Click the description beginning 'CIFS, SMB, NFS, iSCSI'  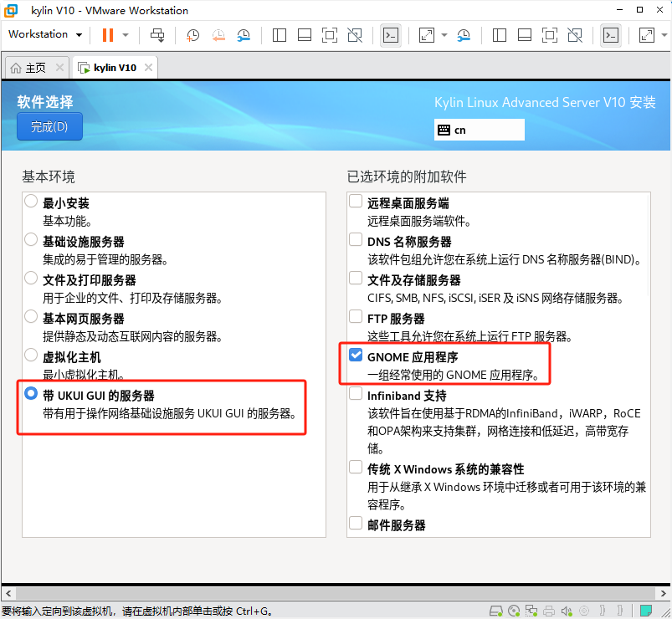(495, 298)
